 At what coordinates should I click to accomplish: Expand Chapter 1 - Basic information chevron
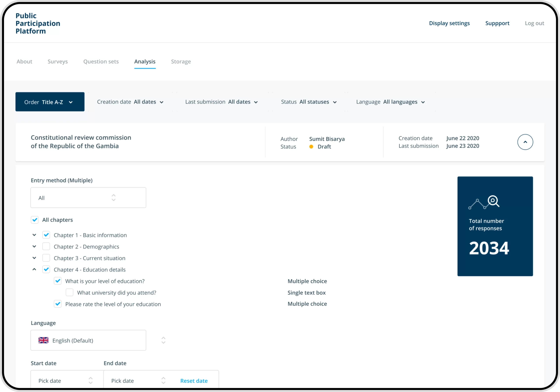point(34,235)
